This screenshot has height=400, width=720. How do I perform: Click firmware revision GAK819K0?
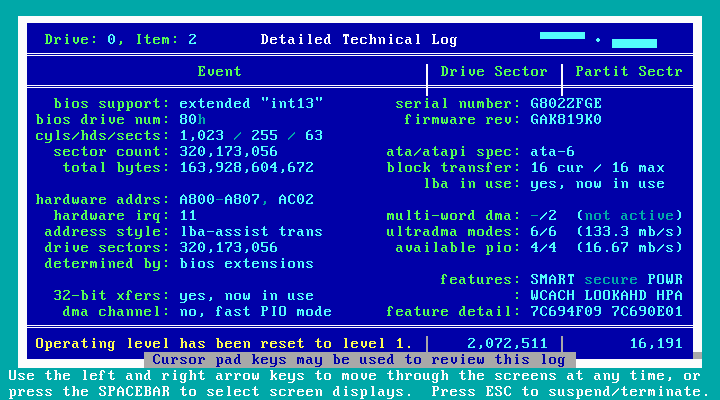[x=566, y=120]
